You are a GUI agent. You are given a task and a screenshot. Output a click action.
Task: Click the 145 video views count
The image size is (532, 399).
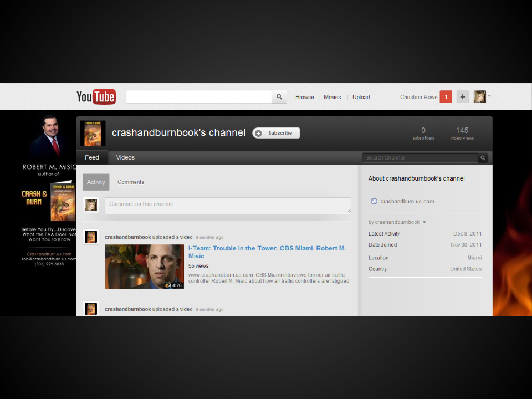coord(462,133)
